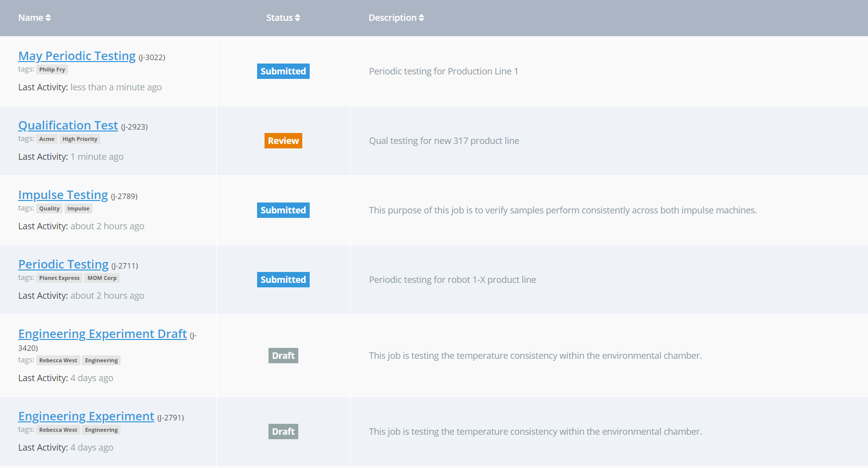This screenshot has height=468, width=868.
Task: Open the Engineering Experiment Draft job
Action: [x=103, y=334]
